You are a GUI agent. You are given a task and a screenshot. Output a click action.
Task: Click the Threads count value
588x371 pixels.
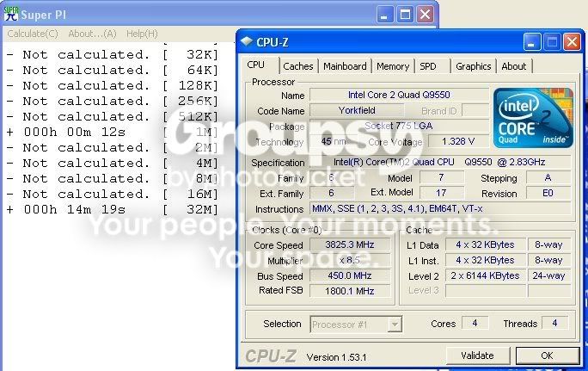point(554,324)
